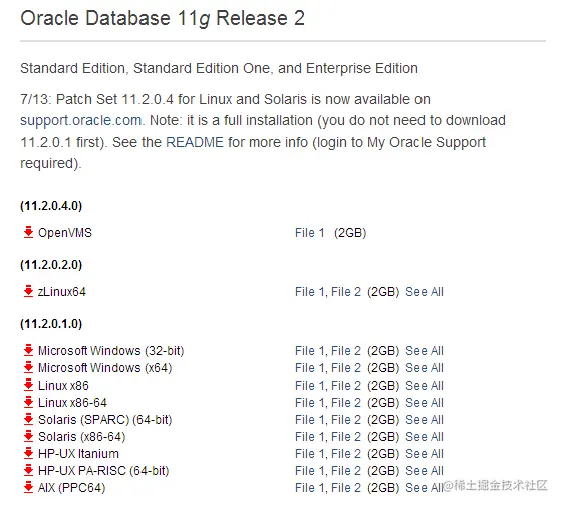
Task: Open See All for Microsoft Windows (32-bit)
Action: (424, 350)
